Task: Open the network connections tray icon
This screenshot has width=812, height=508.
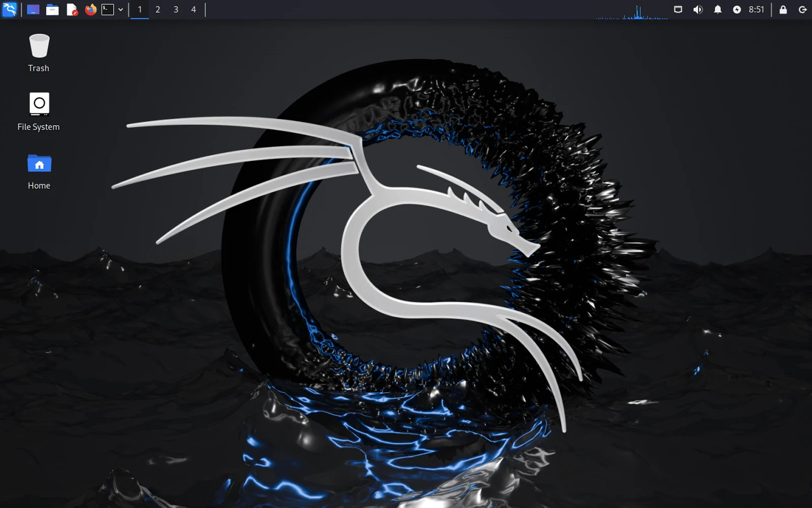Action: (x=678, y=9)
